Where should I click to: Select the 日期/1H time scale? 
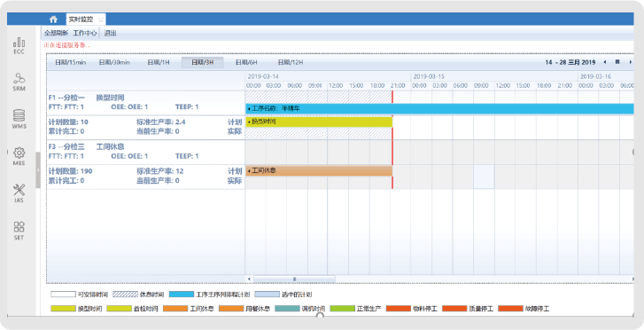(159, 63)
